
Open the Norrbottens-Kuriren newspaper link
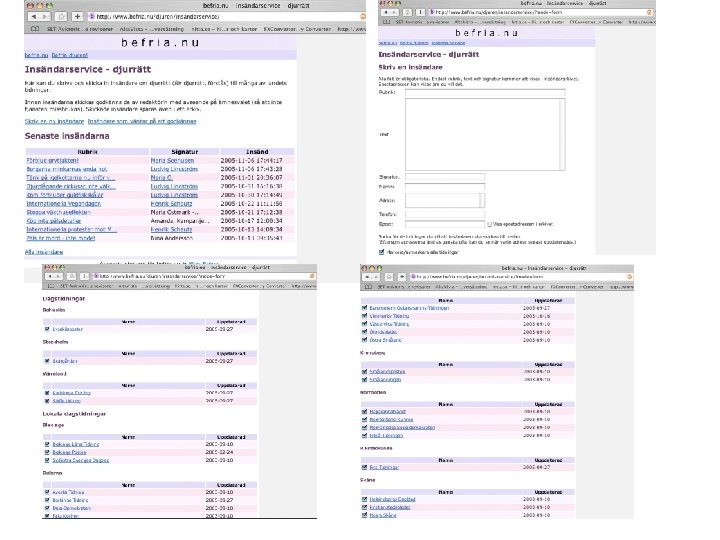[391, 420]
